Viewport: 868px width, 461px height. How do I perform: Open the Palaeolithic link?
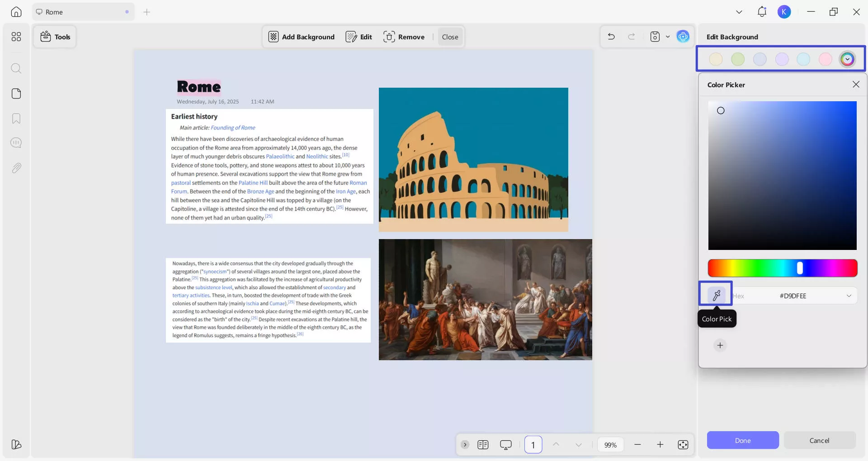pos(280,156)
